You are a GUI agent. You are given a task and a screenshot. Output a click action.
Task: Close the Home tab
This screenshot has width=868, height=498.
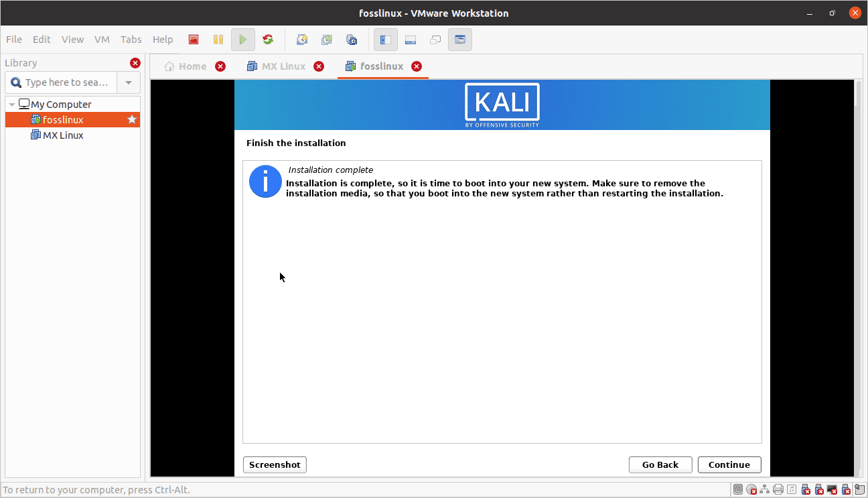coord(220,66)
